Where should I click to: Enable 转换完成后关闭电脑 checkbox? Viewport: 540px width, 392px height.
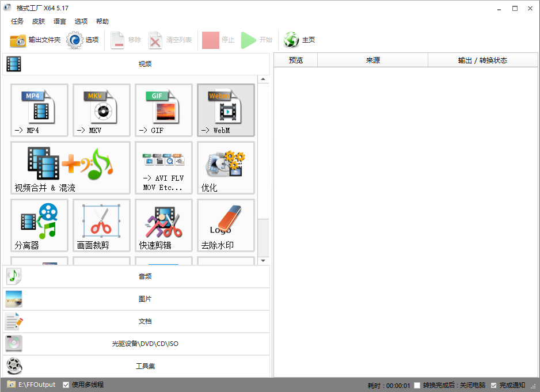point(417,385)
